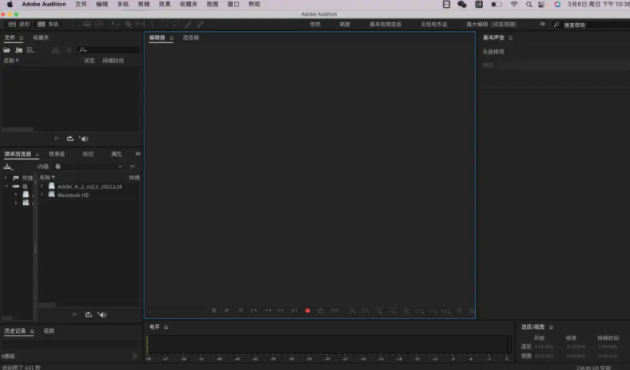Switch to the 多轨 multitrack view in toolbar

(48, 25)
